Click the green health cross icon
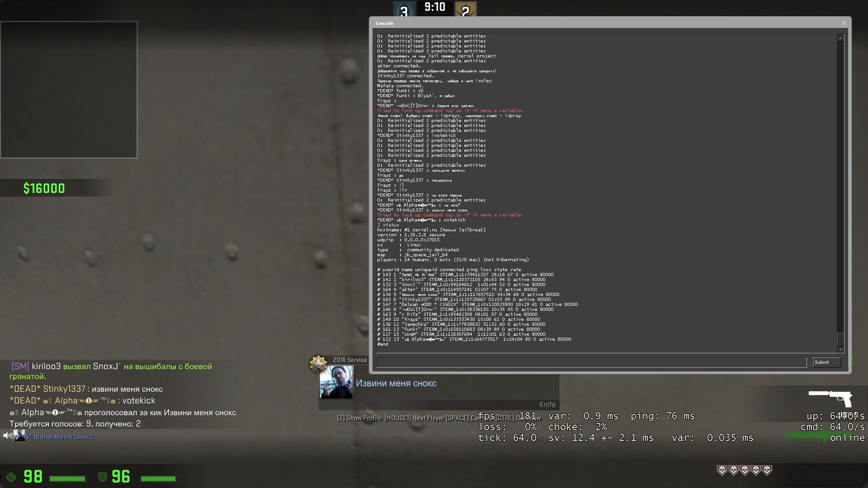 (11, 477)
